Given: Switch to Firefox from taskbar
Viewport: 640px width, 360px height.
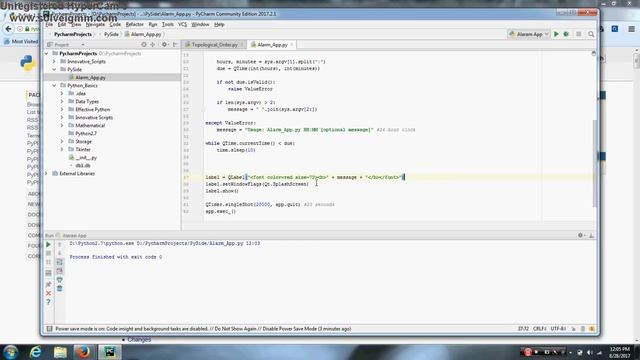Looking at the screenshot, I should (84, 352).
